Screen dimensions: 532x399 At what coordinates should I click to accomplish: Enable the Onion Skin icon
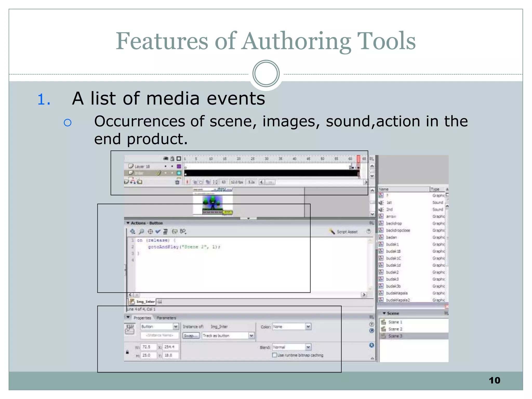(x=195, y=182)
